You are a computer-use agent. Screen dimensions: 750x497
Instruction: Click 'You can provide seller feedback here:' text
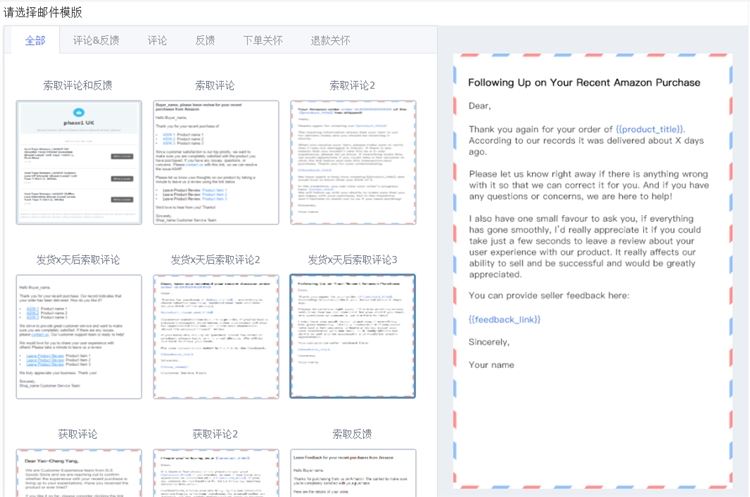[549, 296]
